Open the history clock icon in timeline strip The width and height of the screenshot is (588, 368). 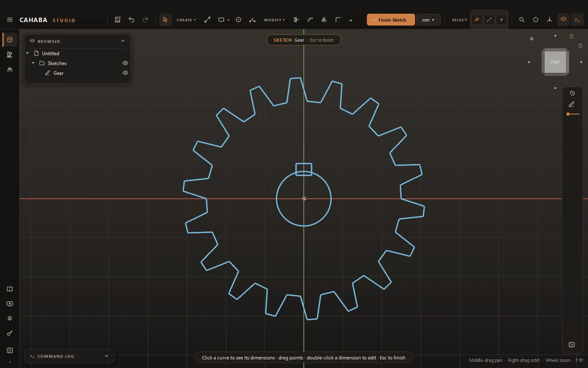click(572, 93)
